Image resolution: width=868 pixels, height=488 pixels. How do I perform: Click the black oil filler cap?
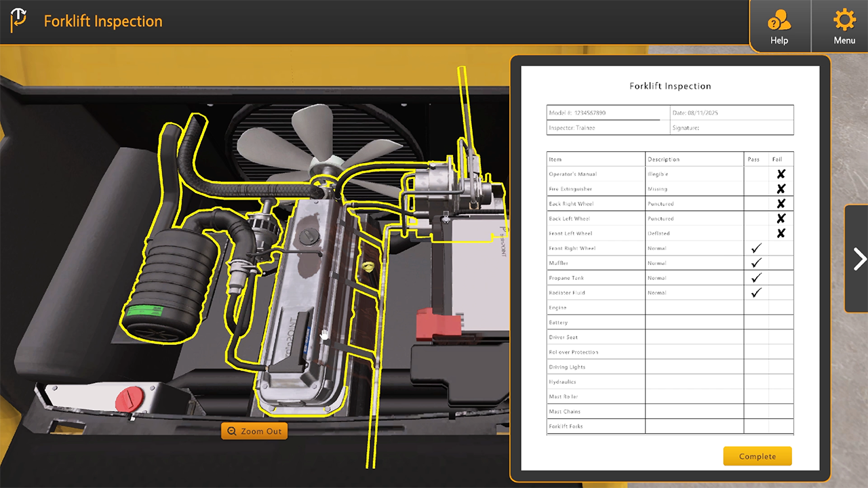[310, 238]
